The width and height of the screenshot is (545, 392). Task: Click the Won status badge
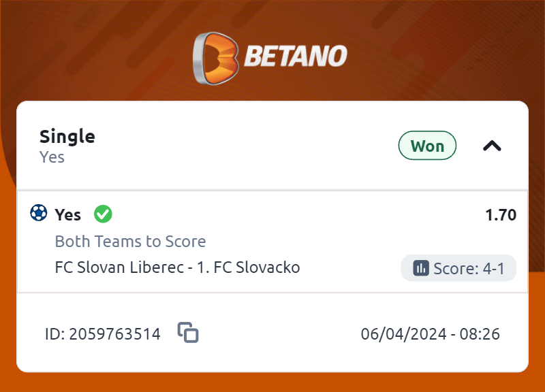pos(427,146)
